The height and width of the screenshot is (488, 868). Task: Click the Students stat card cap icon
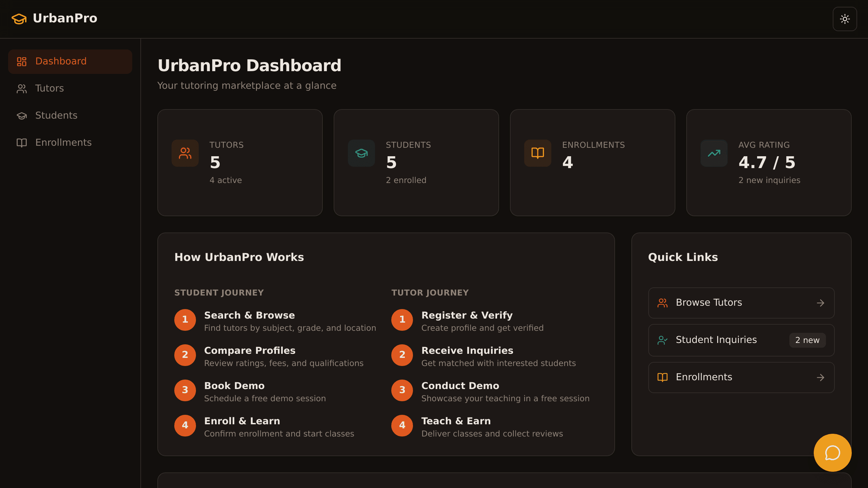[361, 153]
